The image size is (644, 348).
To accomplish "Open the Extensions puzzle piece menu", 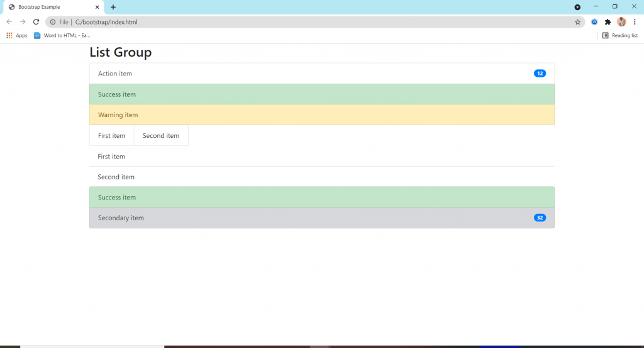I will 608,22.
